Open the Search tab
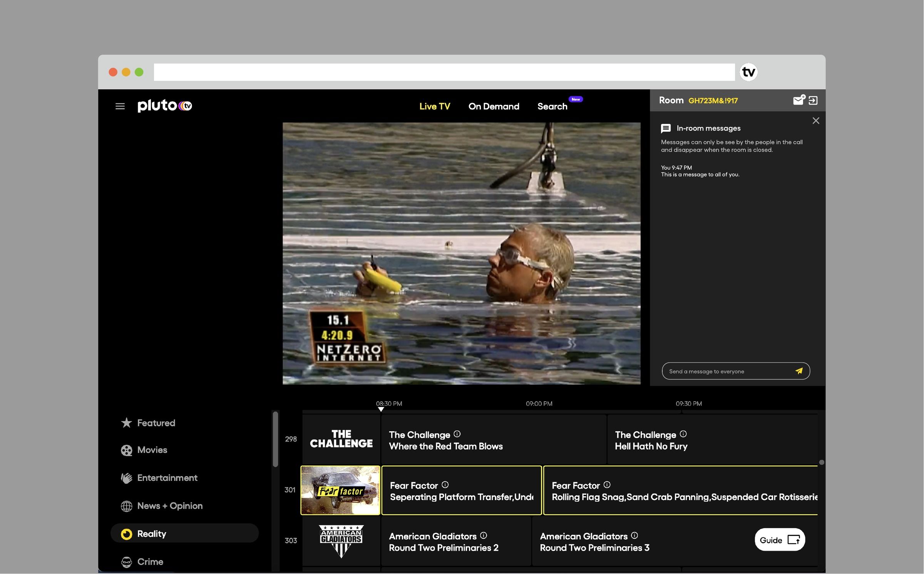Screen dimensions: 924x574 click(x=552, y=107)
